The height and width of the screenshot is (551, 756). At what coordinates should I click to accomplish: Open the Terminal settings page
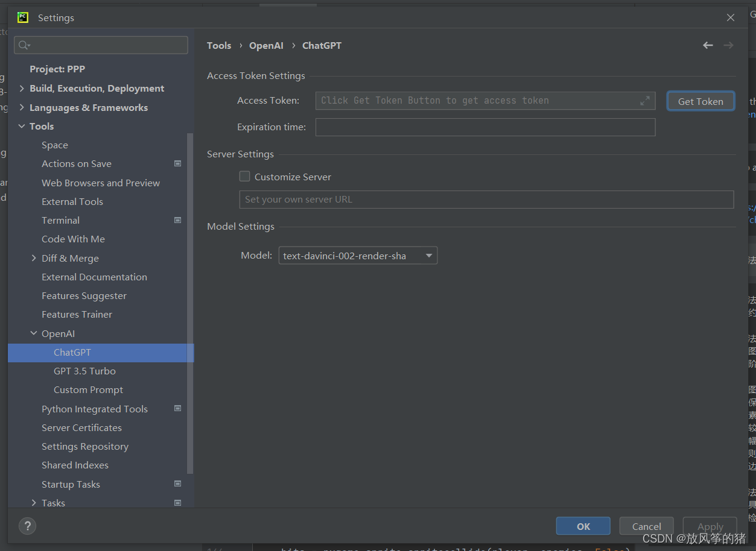click(60, 220)
